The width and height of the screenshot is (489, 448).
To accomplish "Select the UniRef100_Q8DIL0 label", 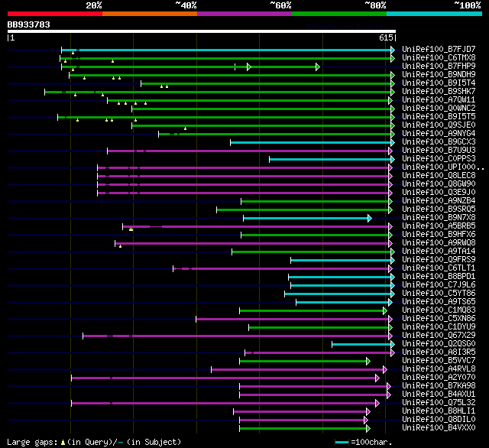I will pyautogui.click(x=439, y=420).
